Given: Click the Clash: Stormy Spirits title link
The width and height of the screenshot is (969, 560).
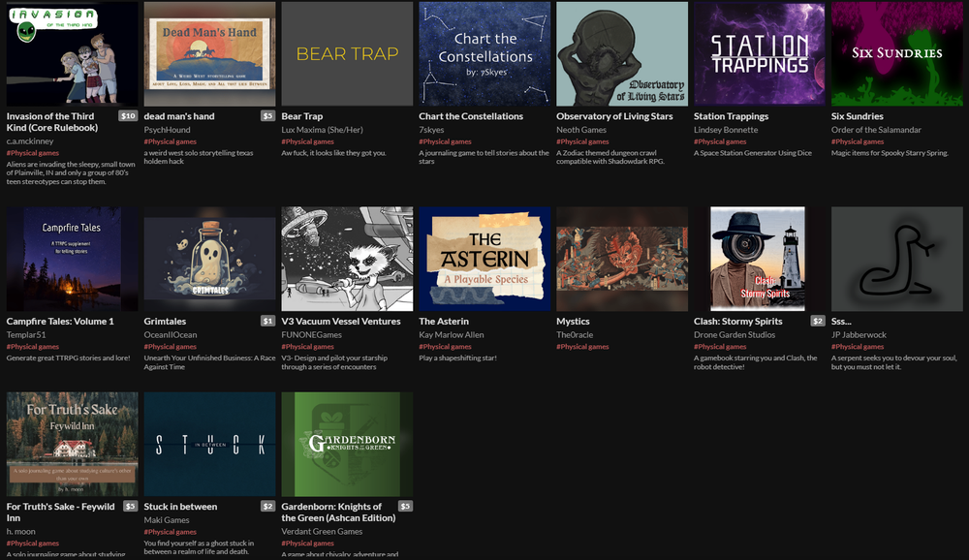Looking at the screenshot, I should coord(737,322).
